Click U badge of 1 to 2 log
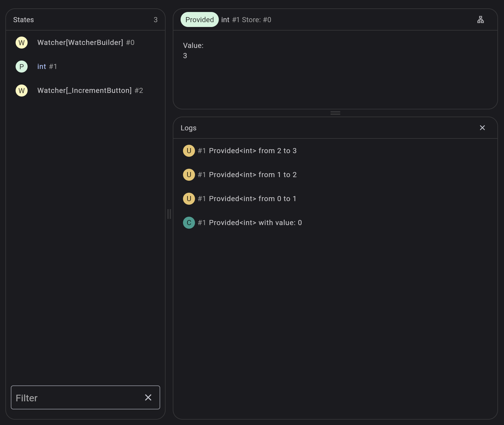Screen dimensions: 504x425 coord(189,175)
